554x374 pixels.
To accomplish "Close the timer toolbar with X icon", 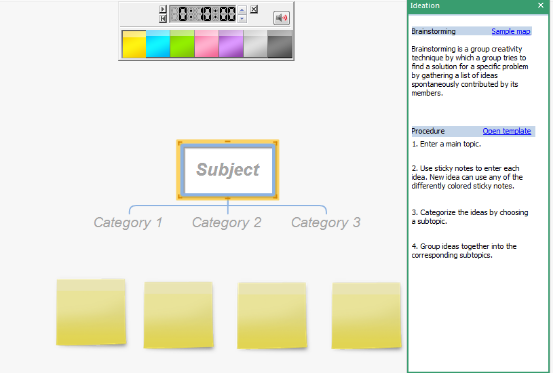I will pos(254,9).
